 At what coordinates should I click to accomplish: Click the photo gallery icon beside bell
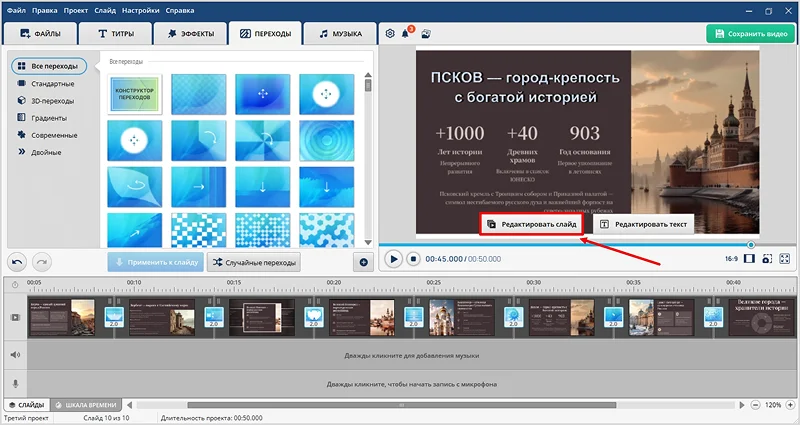point(427,34)
